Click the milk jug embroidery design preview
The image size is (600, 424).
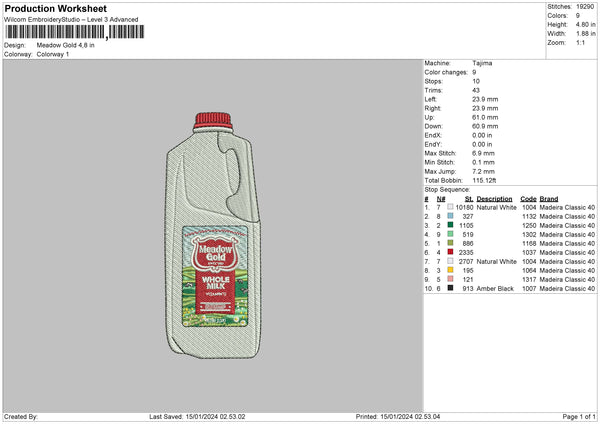tap(213, 235)
